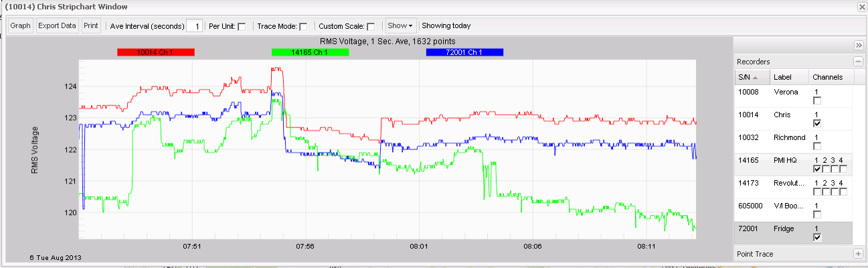Select the Richmond recorder row
This screenshot has width=868, height=268.
(x=789, y=138)
